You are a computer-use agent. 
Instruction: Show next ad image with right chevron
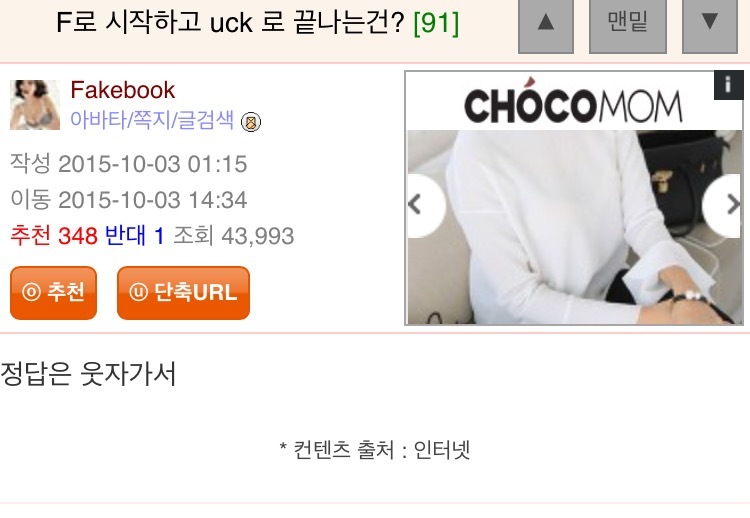pos(724,205)
